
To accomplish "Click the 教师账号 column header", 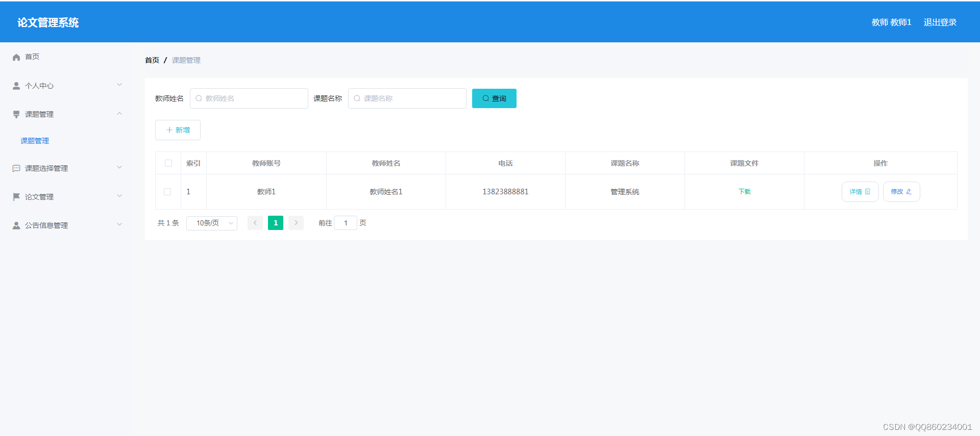I will point(266,163).
